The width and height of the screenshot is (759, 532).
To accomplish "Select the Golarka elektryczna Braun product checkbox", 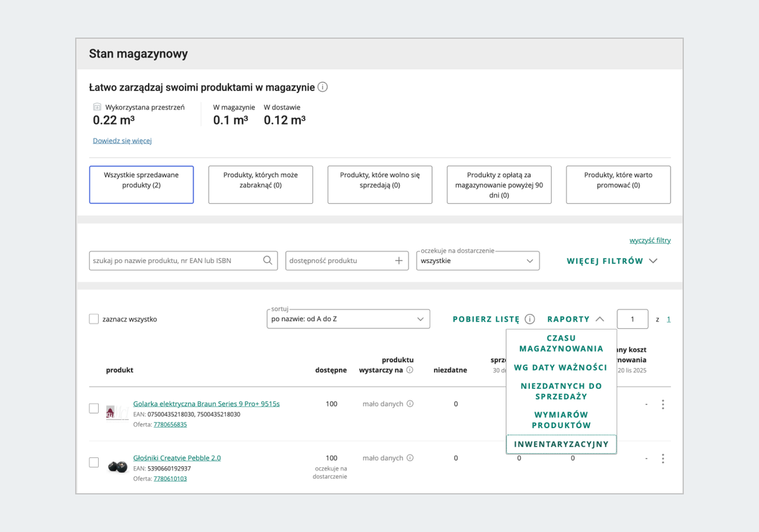I will pyautogui.click(x=94, y=409).
